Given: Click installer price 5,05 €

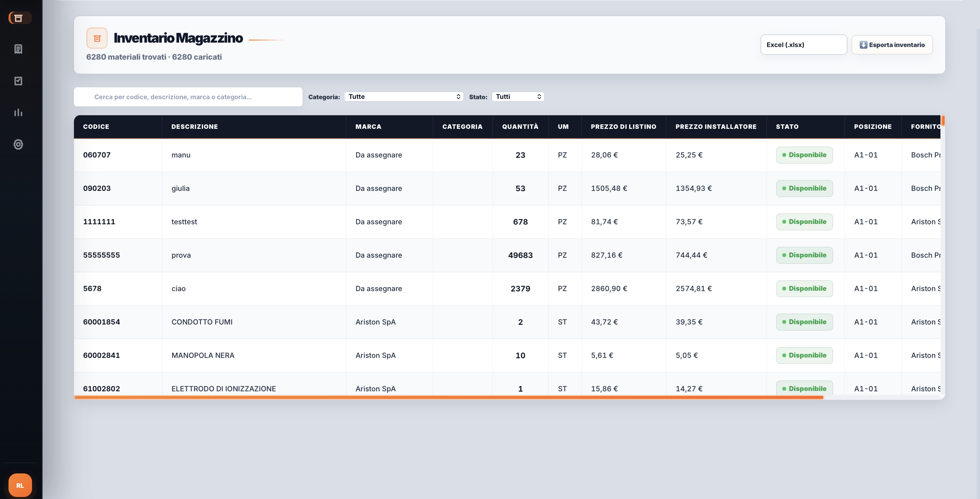Looking at the screenshot, I should (687, 355).
